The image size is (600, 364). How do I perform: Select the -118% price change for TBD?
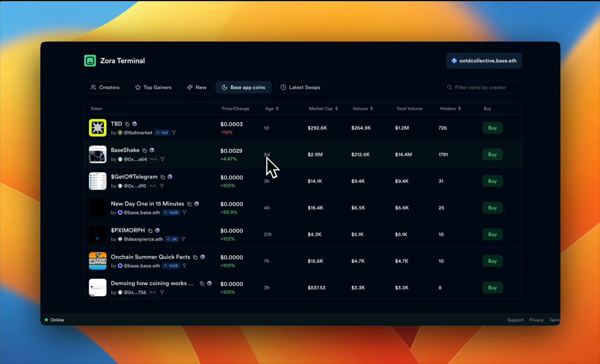click(x=226, y=132)
